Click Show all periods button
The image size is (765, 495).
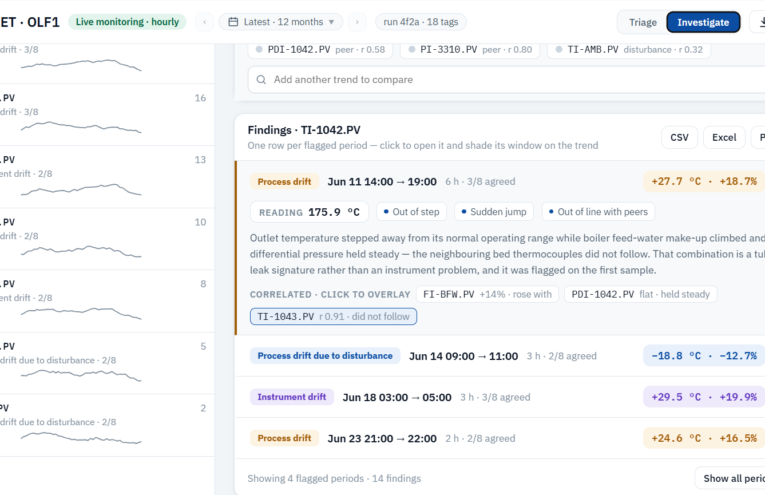pyautogui.click(x=730, y=479)
